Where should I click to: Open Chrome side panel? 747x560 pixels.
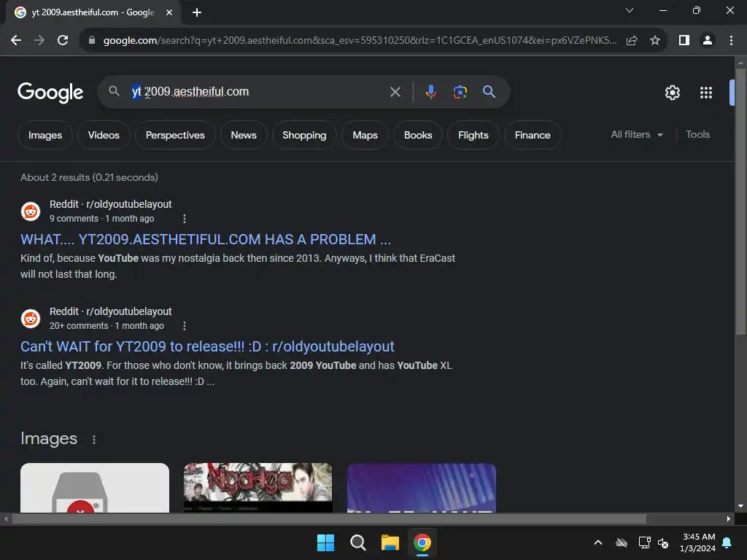click(684, 41)
